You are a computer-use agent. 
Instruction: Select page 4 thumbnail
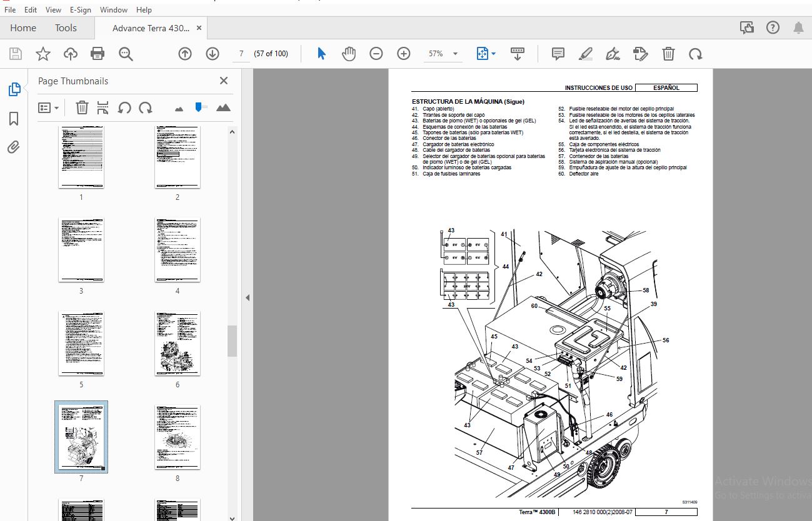pos(178,250)
